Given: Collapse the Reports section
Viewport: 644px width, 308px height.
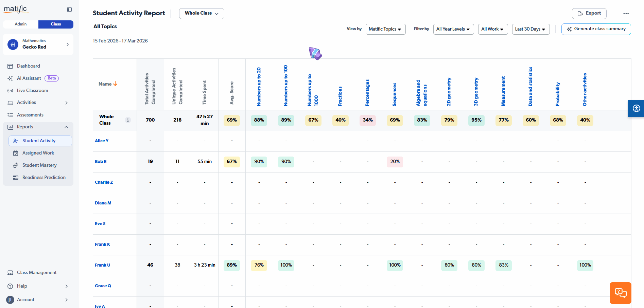Looking at the screenshot, I should click(x=66, y=127).
